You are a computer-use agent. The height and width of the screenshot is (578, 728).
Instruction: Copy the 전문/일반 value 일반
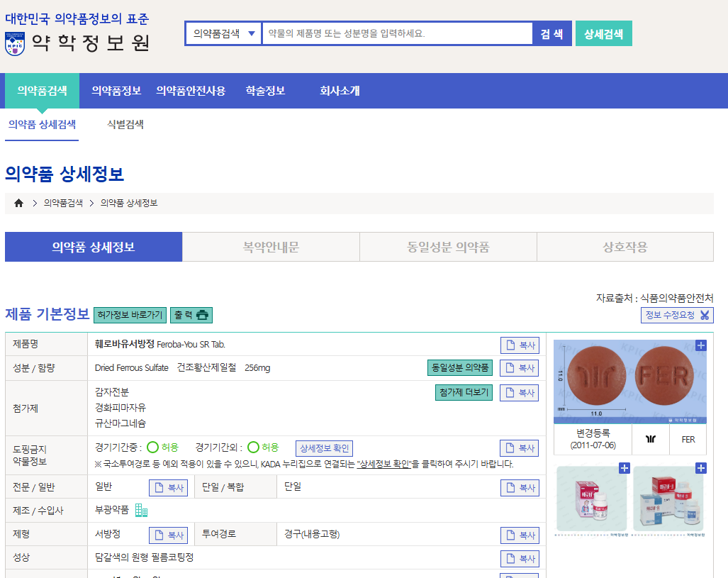[169, 488]
